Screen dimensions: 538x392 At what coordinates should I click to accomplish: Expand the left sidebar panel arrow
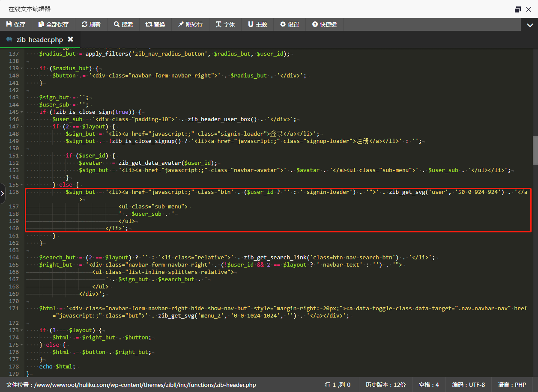point(2,193)
